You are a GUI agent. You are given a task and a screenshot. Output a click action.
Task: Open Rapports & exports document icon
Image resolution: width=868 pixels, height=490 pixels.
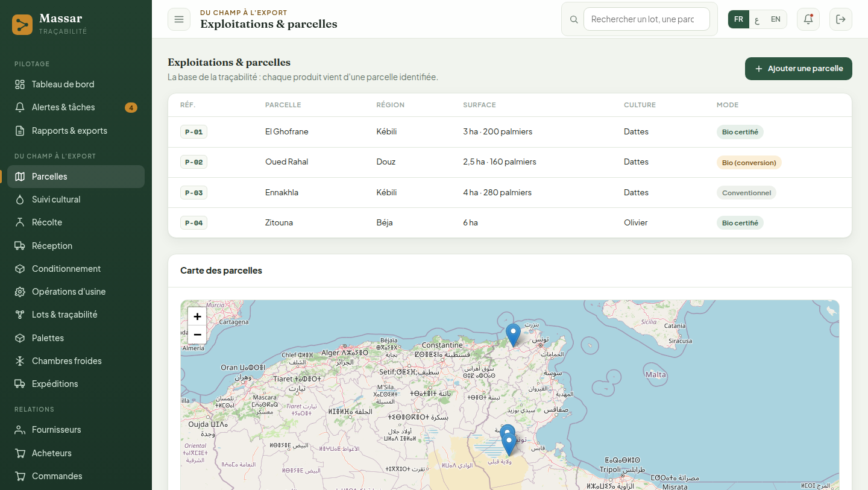coord(20,131)
